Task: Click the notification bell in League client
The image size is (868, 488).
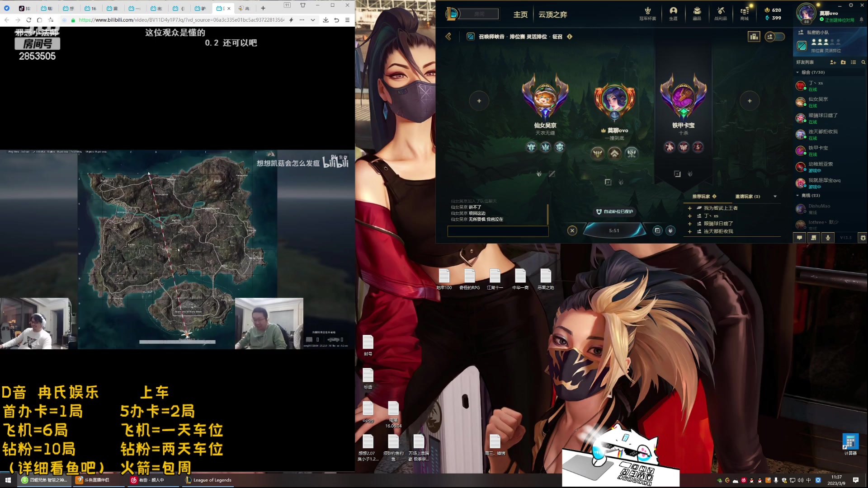Action: (x=861, y=19)
